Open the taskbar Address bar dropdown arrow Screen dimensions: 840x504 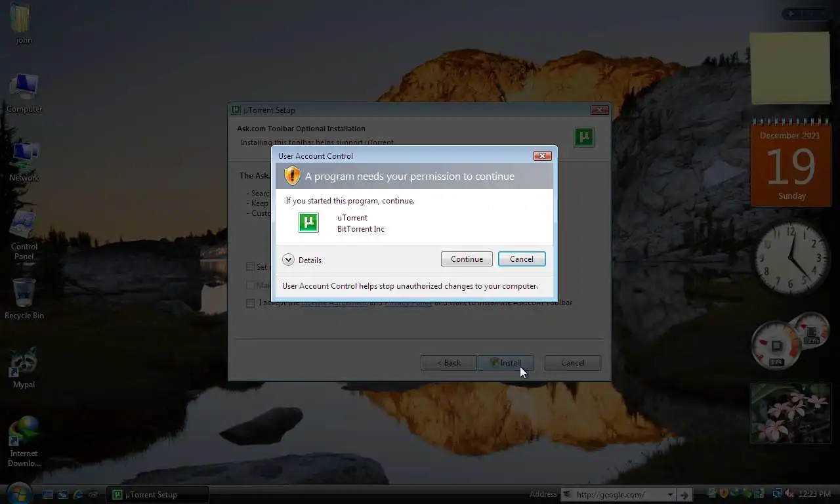pyautogui.click(x=670, y=495)
